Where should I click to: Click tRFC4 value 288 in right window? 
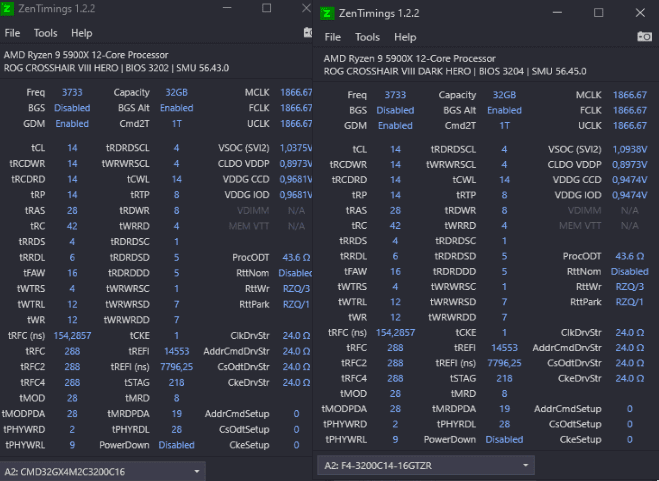pyautogui.click(x=395, y=378)
